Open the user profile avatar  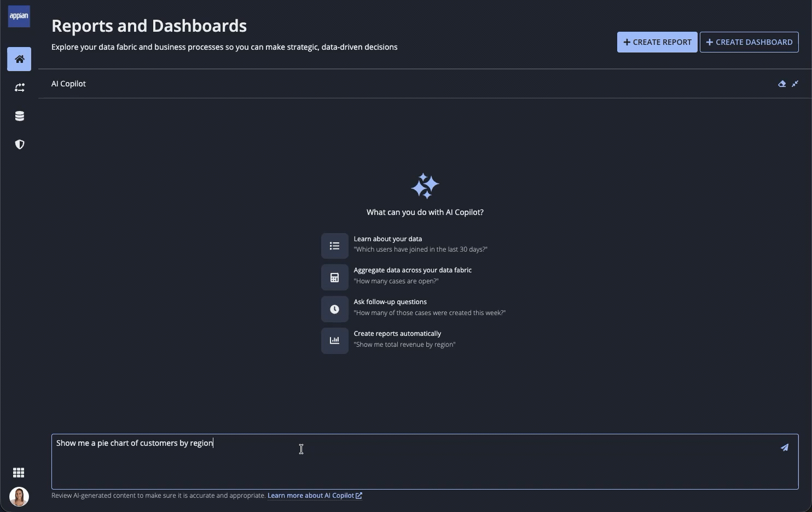(19, 497)
